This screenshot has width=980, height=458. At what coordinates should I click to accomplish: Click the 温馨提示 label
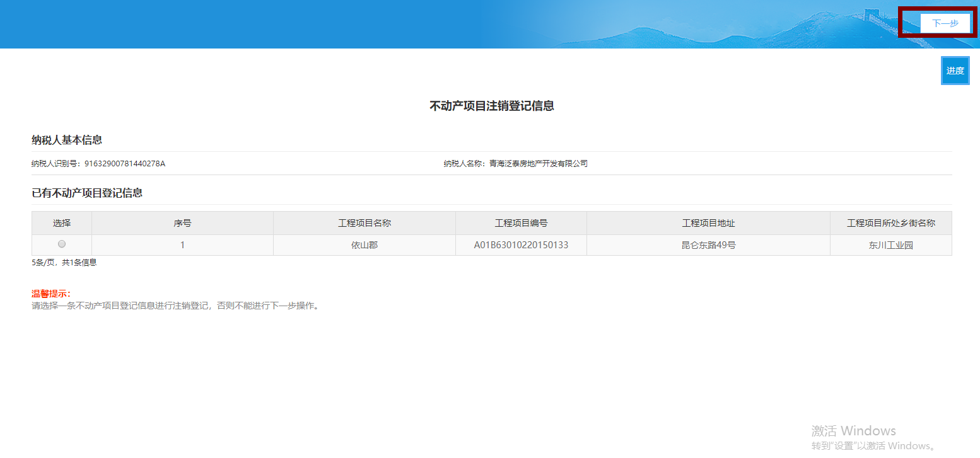tap(52, 294)
